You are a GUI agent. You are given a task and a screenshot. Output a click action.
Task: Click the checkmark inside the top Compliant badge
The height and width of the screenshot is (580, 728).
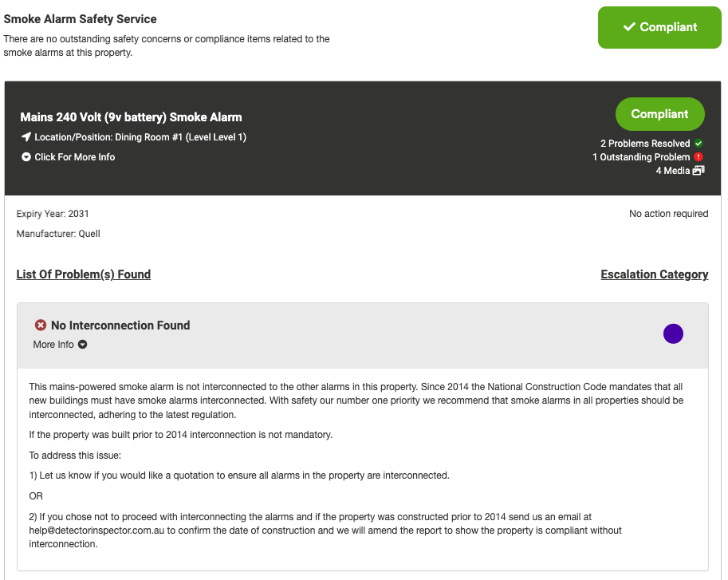click(630, 27)
